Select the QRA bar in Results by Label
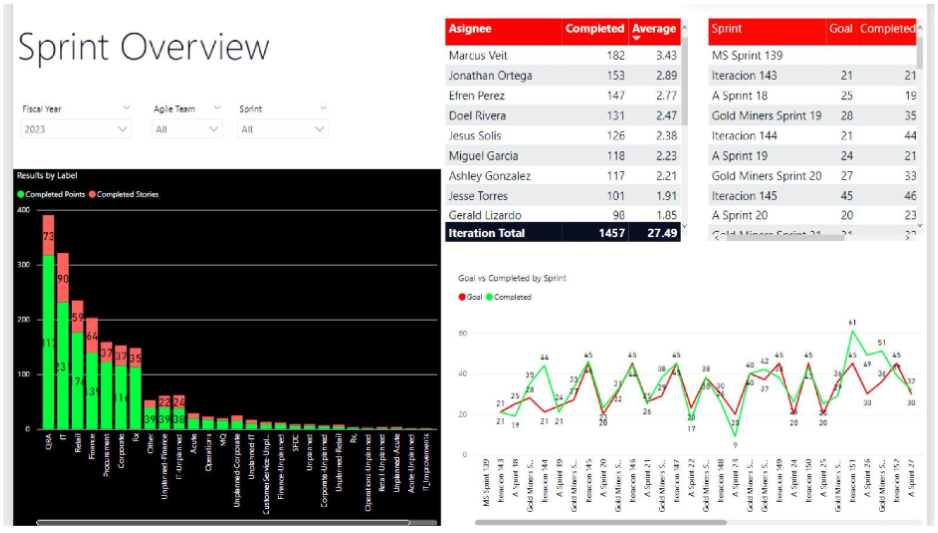938x533 pixels. click(48, 322)
